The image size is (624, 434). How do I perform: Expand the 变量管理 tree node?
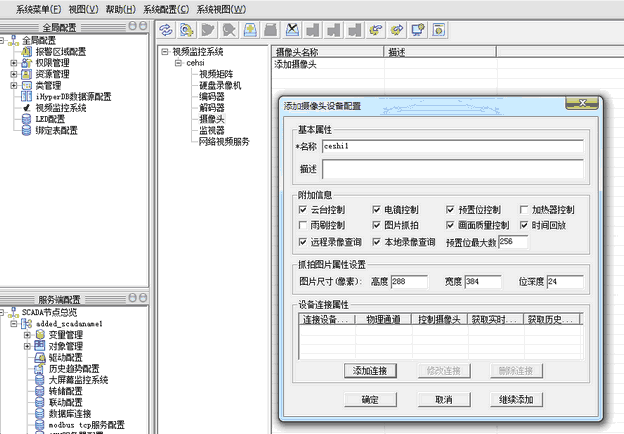(27, 335)
